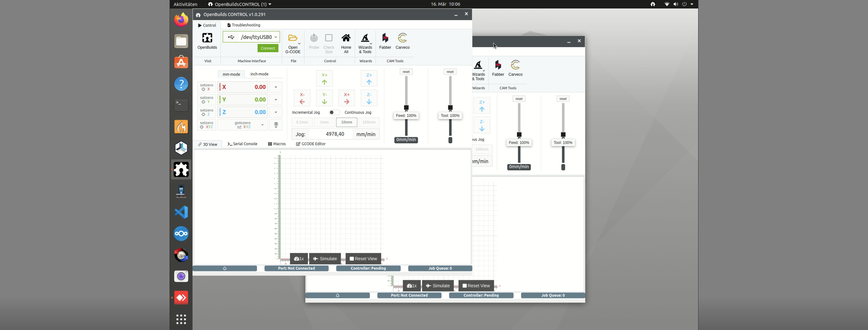Expand the gotozero XYZ dropdown

tap(262, 125)
